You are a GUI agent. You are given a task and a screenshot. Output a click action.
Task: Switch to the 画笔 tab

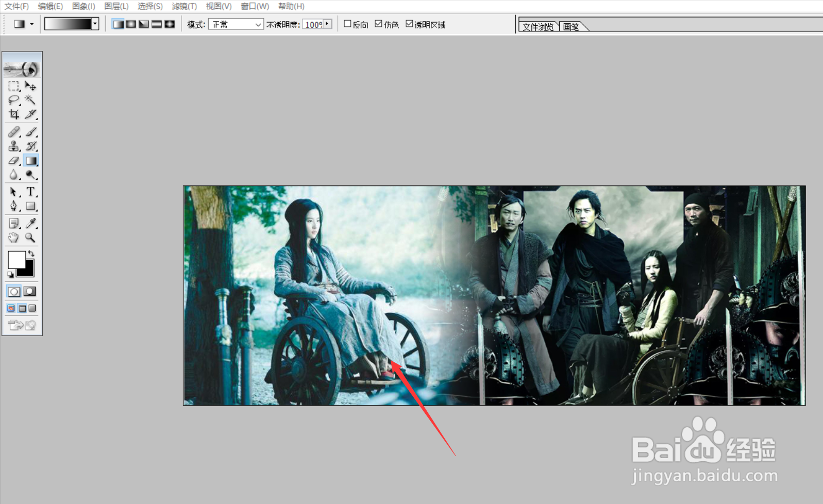pyautogui.click(x=571, y=27)
